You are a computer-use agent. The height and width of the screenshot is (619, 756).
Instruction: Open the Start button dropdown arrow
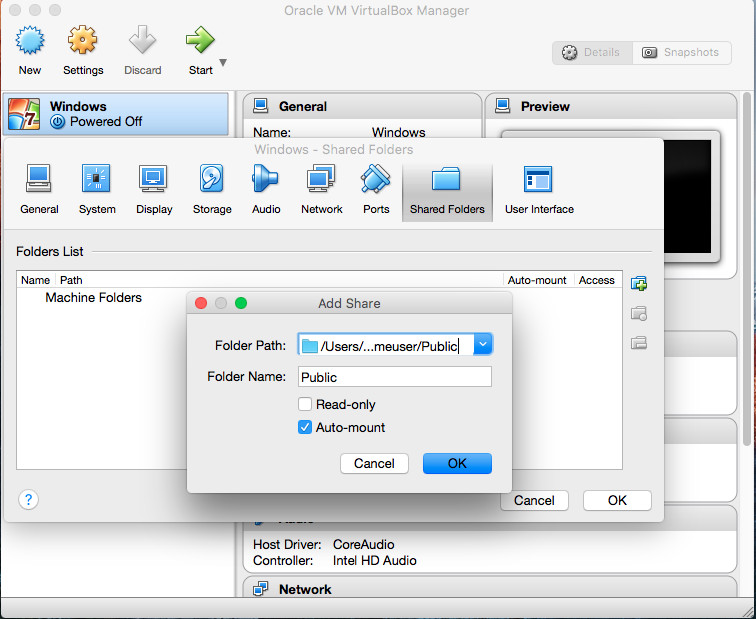pyautogui.click(x=223, y=62)
